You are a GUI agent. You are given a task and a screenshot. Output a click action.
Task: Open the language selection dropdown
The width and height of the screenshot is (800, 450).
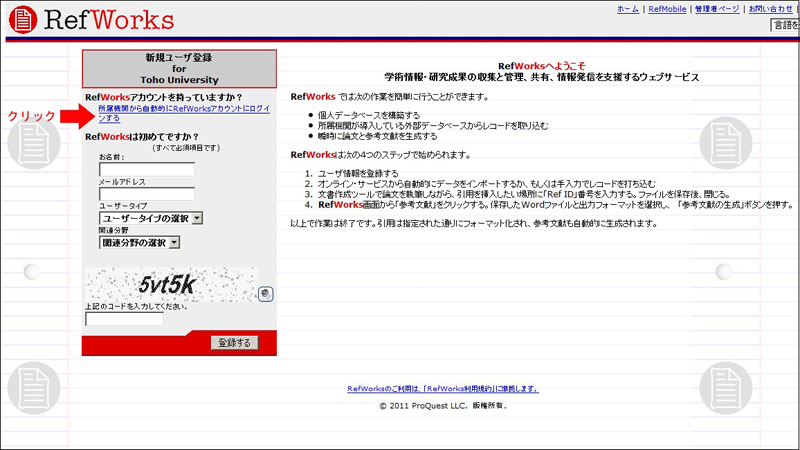point(785,25)
